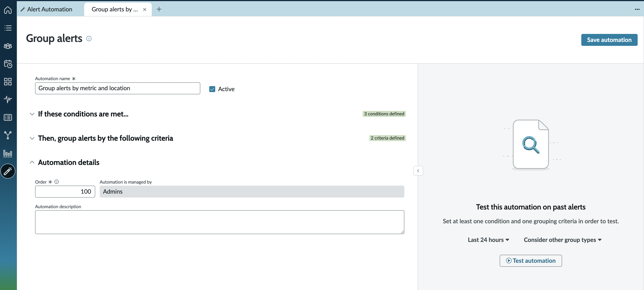
Task: Open the calendar clock schedule icon
Action: [8, 64]
